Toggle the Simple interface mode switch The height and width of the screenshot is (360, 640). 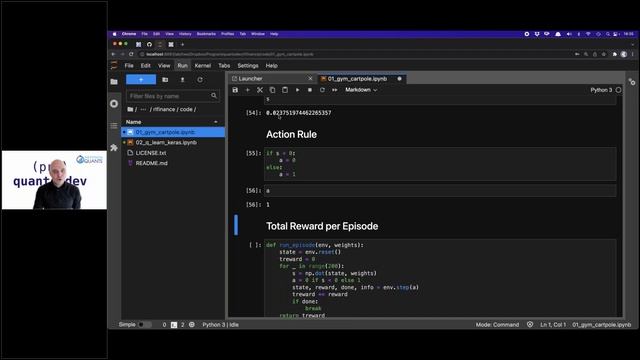tap(144, 324)
